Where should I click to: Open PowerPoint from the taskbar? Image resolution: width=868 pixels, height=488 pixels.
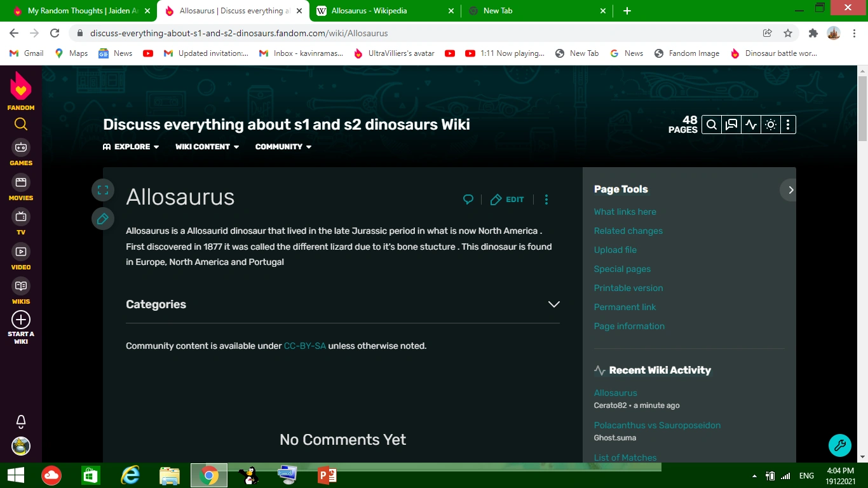point(326,475)
